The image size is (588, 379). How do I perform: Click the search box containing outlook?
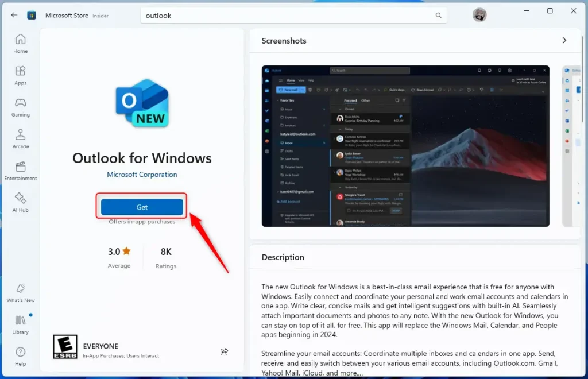(293, 16)
